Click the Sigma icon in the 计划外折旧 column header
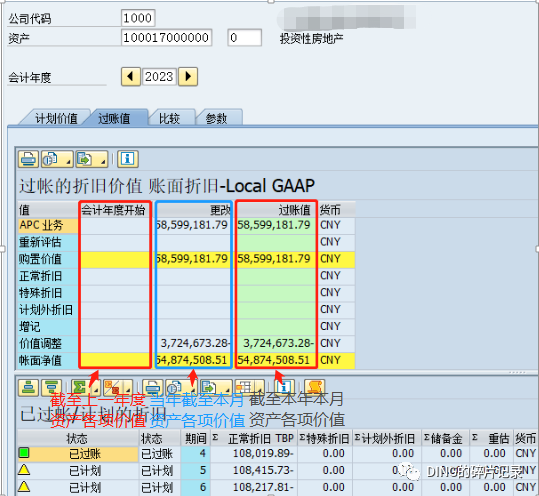Viewport: 539px width, 496px height. click(x=358, y=438)
